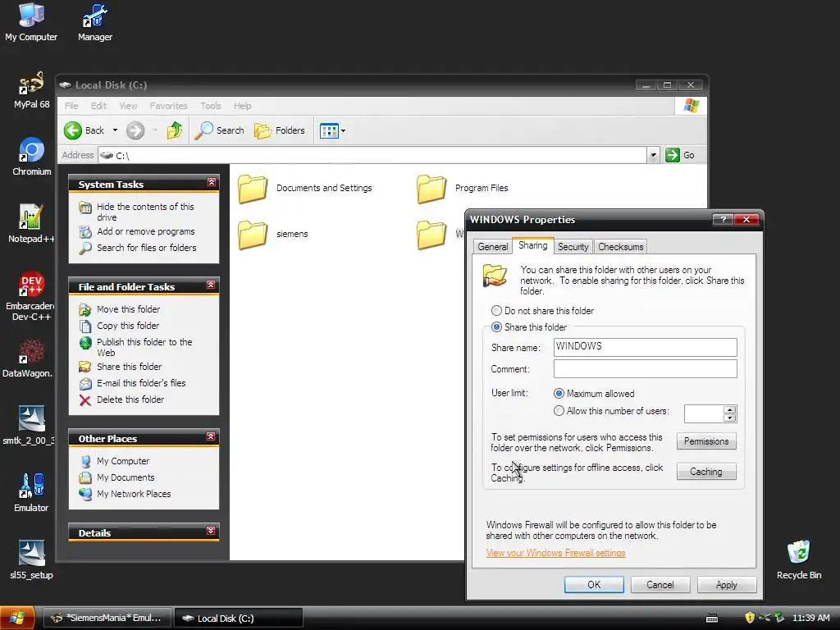Open the Tools menu
Image resolution: width=840 pixels, height=630 pixels.
[211, 106]
